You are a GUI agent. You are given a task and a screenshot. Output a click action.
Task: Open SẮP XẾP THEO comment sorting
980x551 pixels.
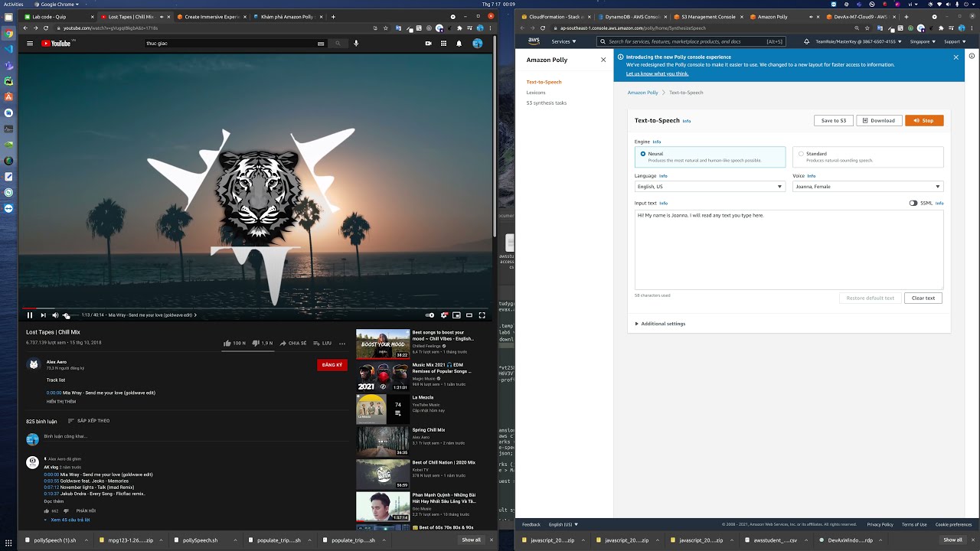point(89,421)
